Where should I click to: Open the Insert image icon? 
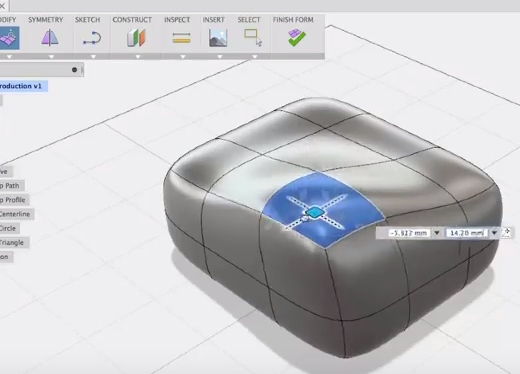tap(218, 37)
